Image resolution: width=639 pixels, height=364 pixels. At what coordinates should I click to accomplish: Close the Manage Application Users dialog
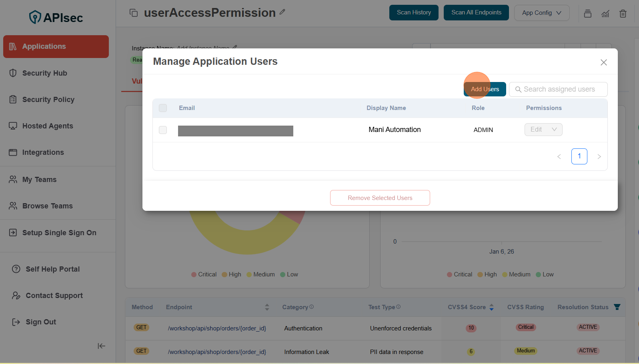tap(603, 62)
